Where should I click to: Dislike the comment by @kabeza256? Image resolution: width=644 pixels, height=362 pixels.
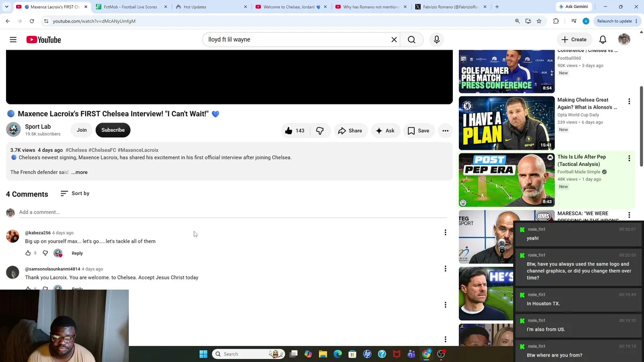(x=45, y=253)
